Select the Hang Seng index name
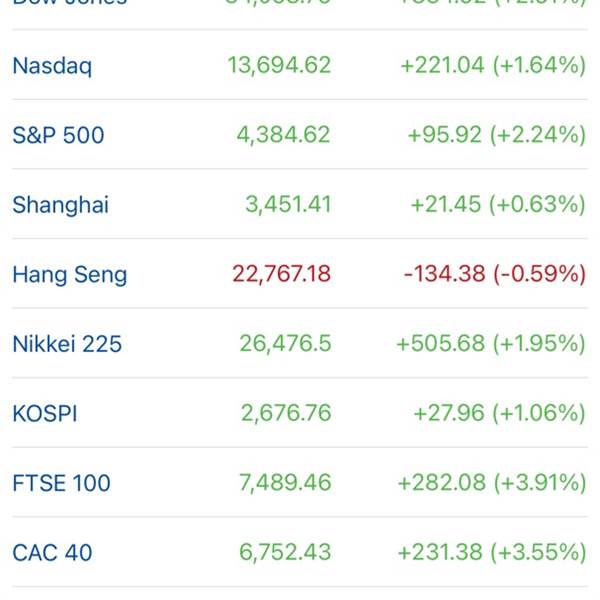This screenshot has width=600, height=600. [x=69, y=274]
